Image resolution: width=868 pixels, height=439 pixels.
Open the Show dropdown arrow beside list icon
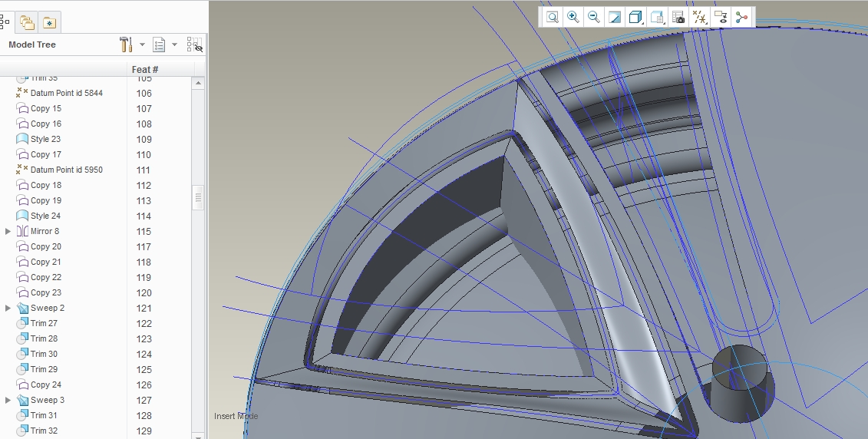[x=174, y=45]
